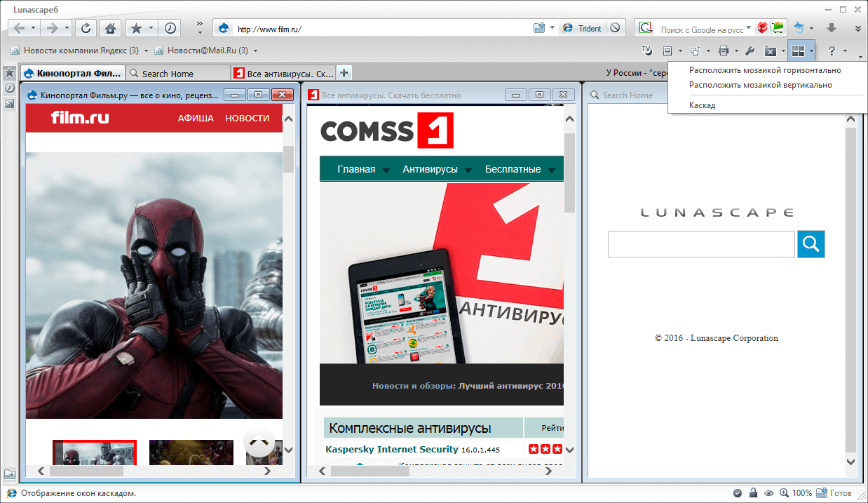
Task: Click the green cart icon in search bar
Action: pyautogui.click(x=778, y=28)
